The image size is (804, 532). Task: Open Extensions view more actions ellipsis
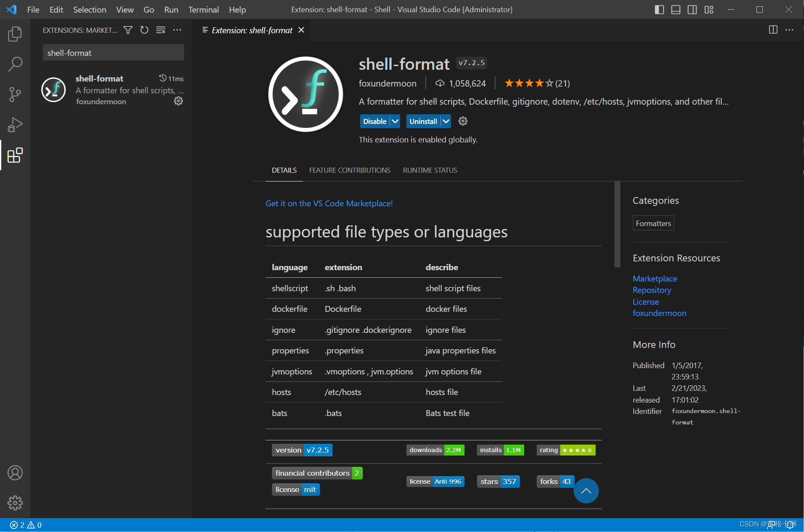(177, 30)
